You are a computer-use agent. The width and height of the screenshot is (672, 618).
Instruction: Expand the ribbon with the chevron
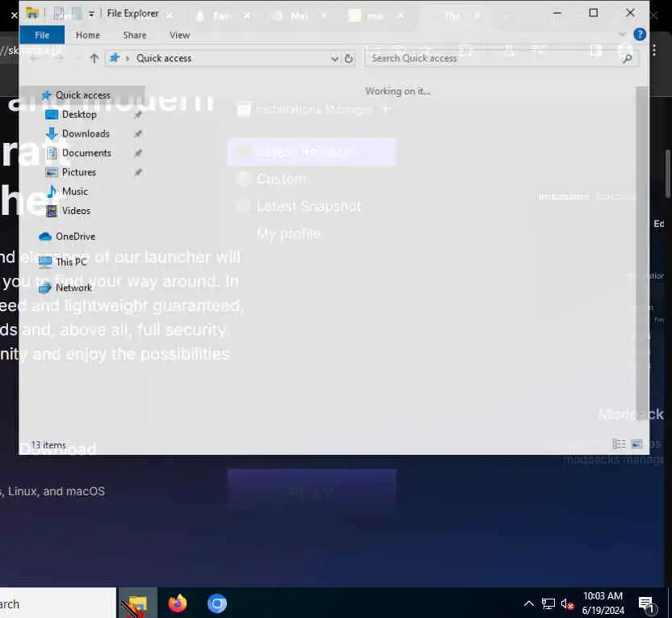(622, 34)
